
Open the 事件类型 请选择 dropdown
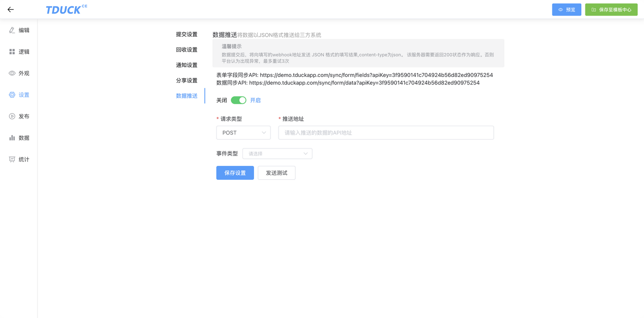click(x=277, y=153)
